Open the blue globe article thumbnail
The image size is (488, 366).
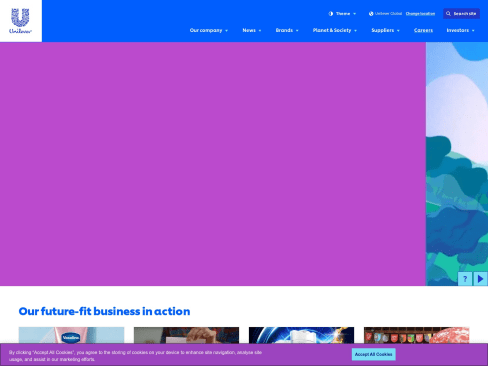point(301,335)
